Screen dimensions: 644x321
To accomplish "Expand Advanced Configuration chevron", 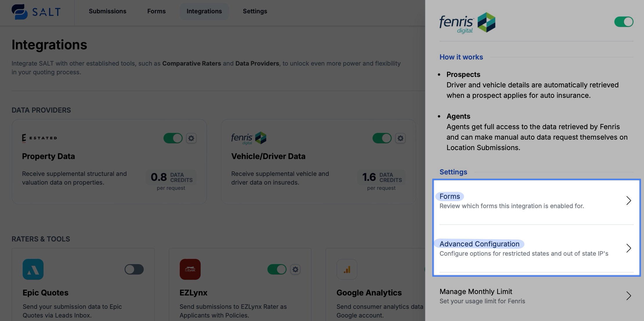I will 629,248.
